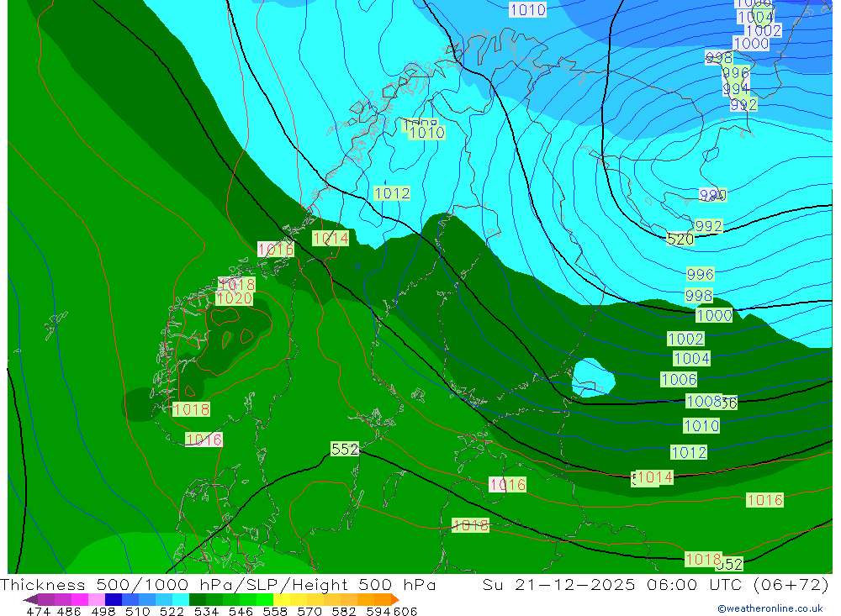The image size is (841, 616).
Task: Select the navy blue legend swatch
Action: [114, 599]
